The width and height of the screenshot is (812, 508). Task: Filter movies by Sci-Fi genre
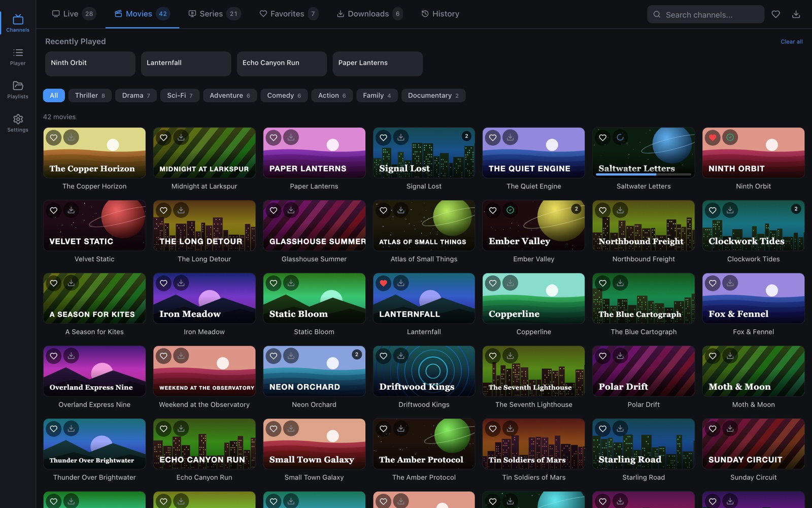180,96
